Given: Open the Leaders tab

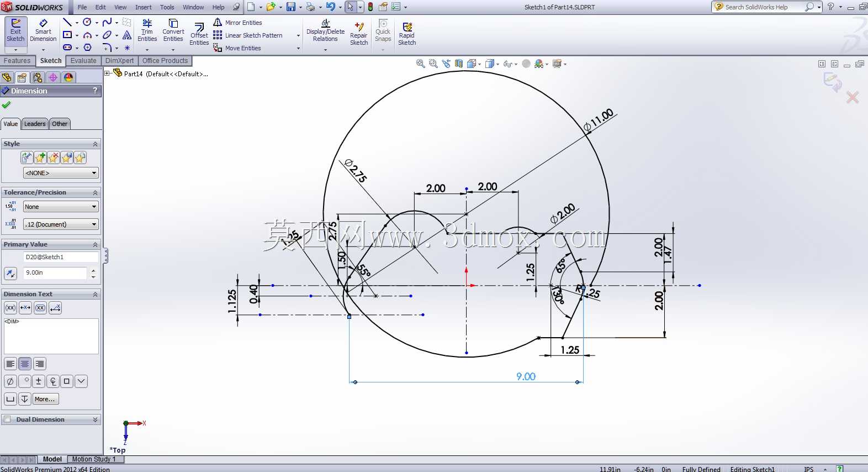Looking at the screenshot, I should tap(35, 124).
